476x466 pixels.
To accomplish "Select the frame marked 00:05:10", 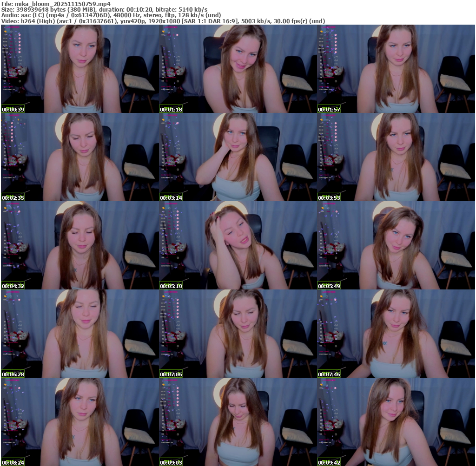I will pos(238,245).
